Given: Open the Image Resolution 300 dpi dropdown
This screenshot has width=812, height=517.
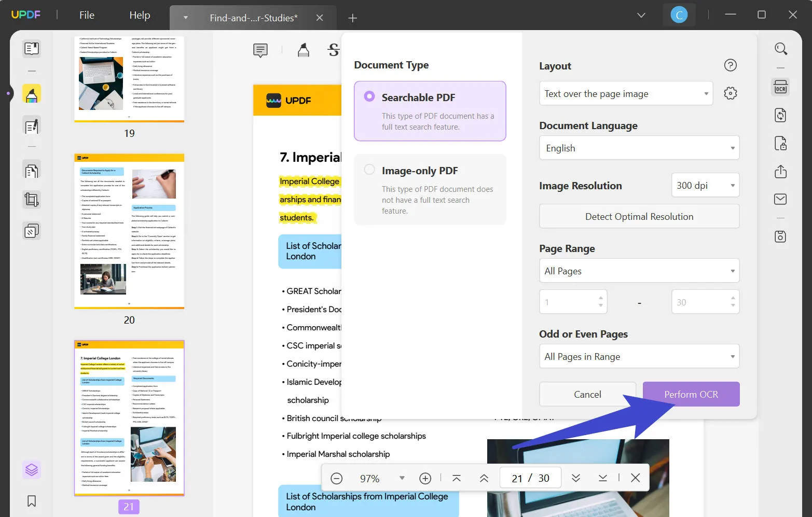Looking at the screenshot, I should 706,186.
